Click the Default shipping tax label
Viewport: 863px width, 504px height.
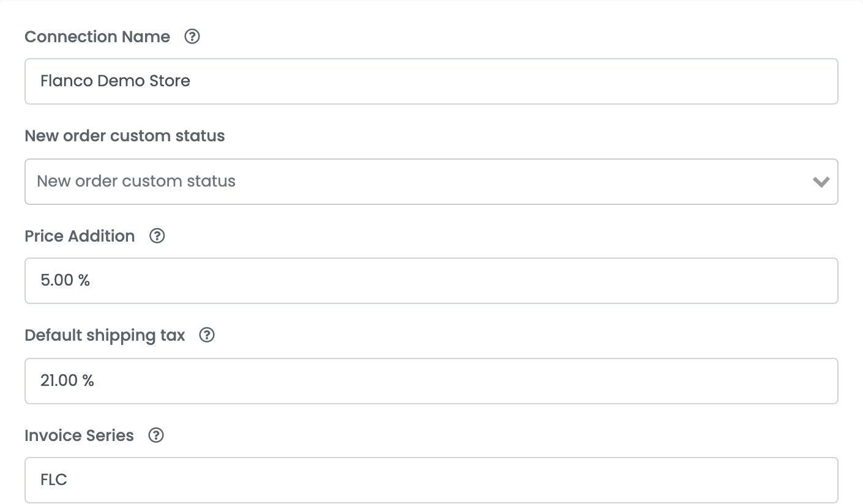pos(105,335)
